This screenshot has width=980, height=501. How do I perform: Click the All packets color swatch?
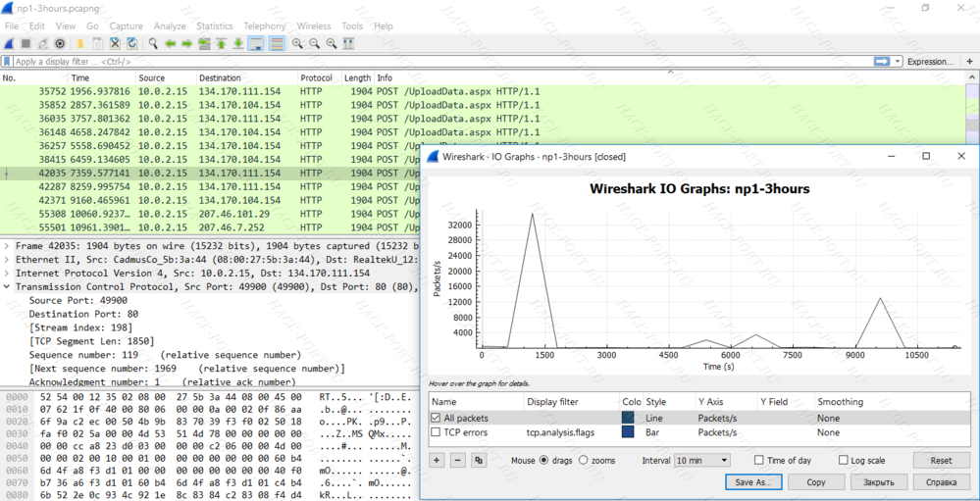click(x=630, y=418)
